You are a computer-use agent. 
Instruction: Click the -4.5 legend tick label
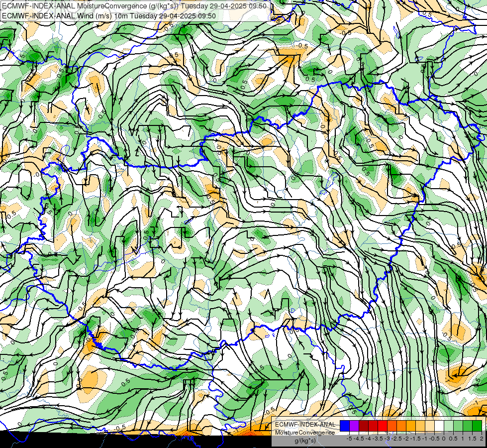click(x=359, y=439)
